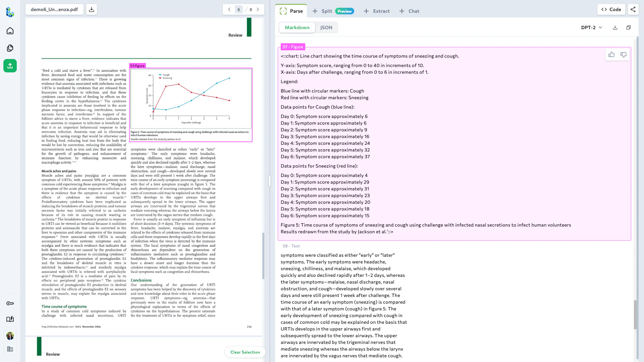
Task: Download the parsed markdown output
Action: (x=615, y=27)
